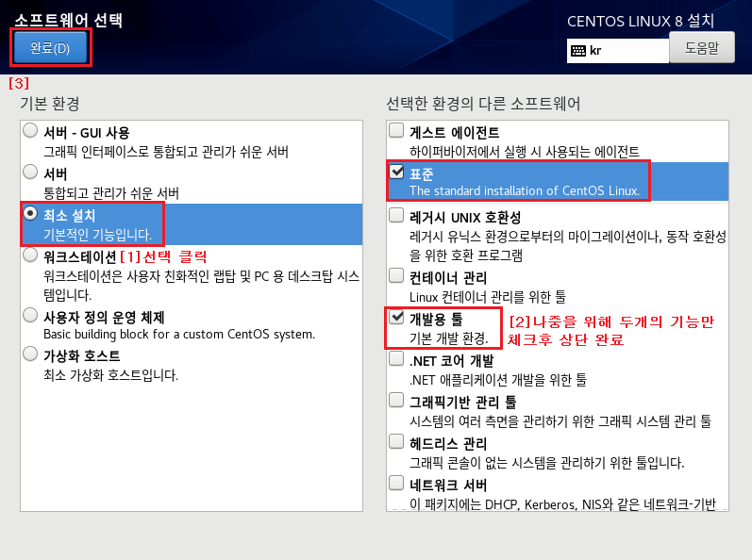Click the 헤드리스 관리 label
Viewport: 752px width, 560px height.
point(448,444)
